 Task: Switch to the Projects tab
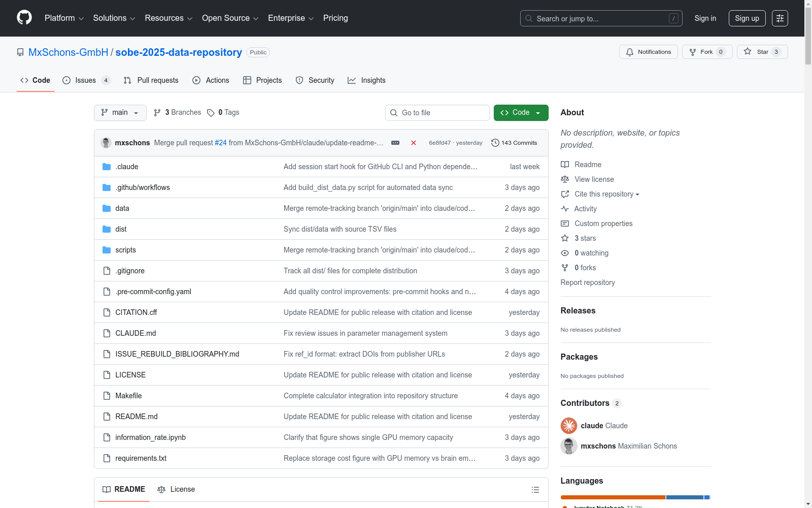(x=262, y=80)
